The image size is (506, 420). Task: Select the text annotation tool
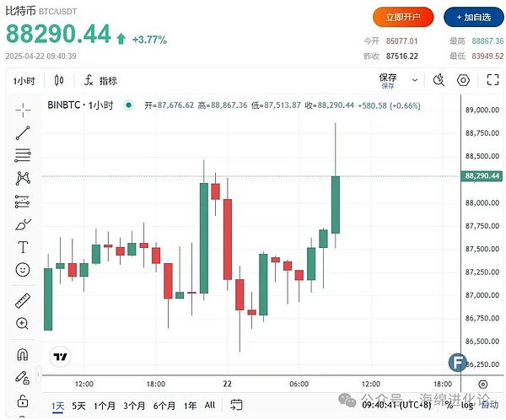click(23, 247)
